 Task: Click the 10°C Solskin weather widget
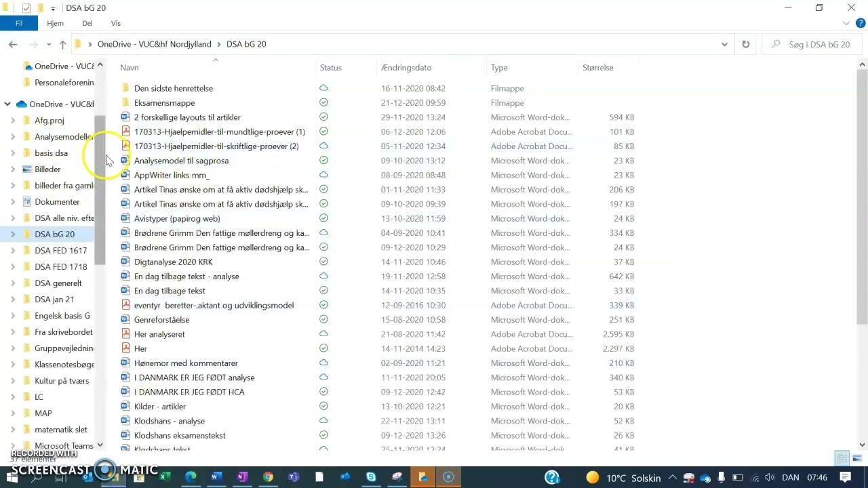(624, 478)
